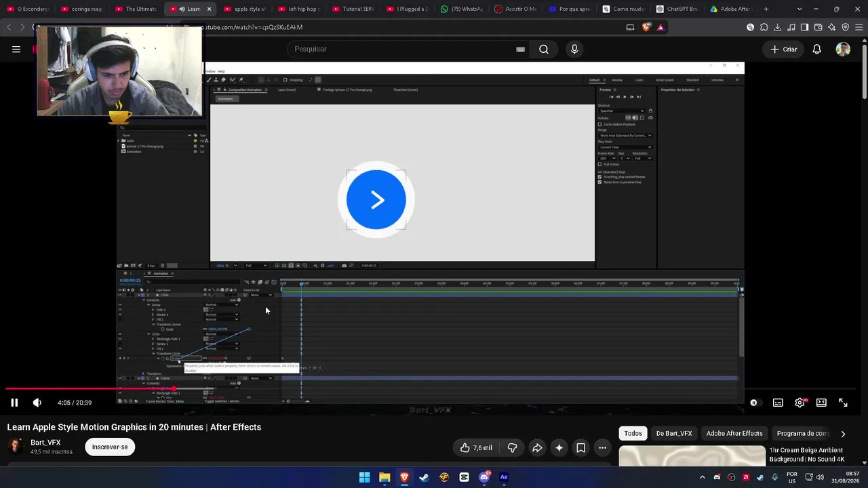The width and height of the screenshot is (868, 488).
Task: Search by voice with microphone
Action: [574, 49]
